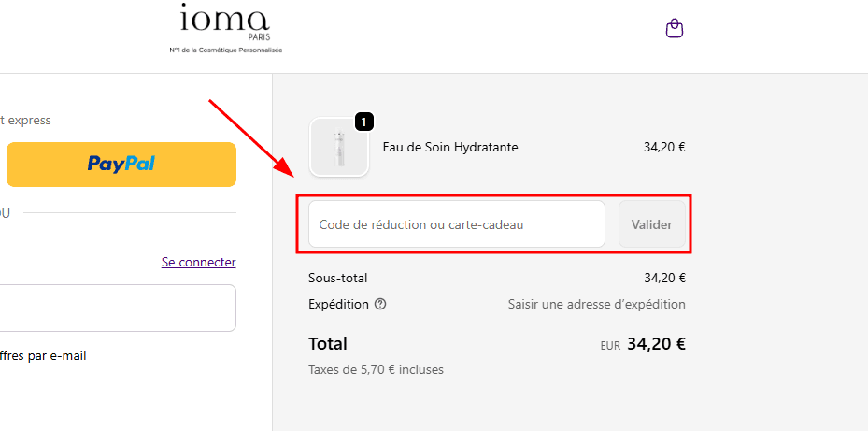Click the bold Total label
Image resolution: width=868 pixels, height=431 pixels.
(x=328, y=343)
